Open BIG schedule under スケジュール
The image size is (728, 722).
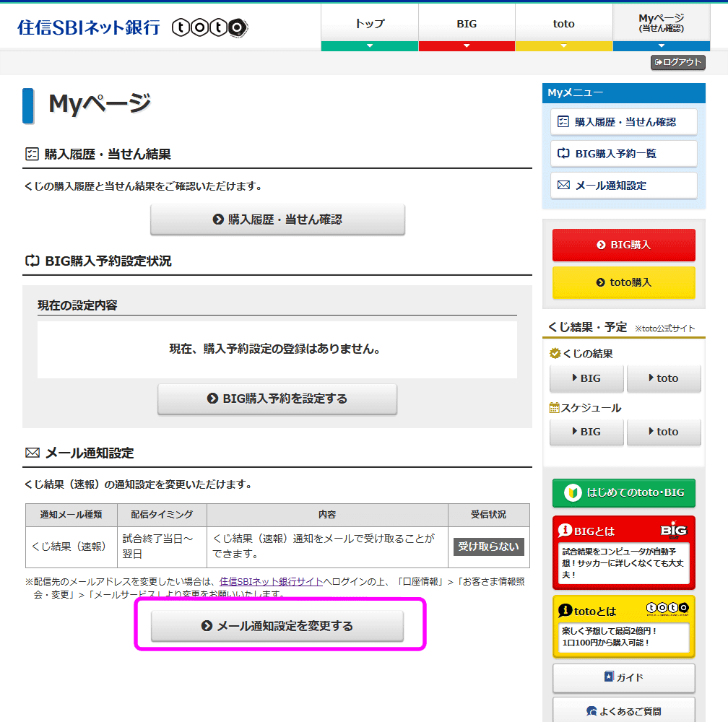(586, 432)
